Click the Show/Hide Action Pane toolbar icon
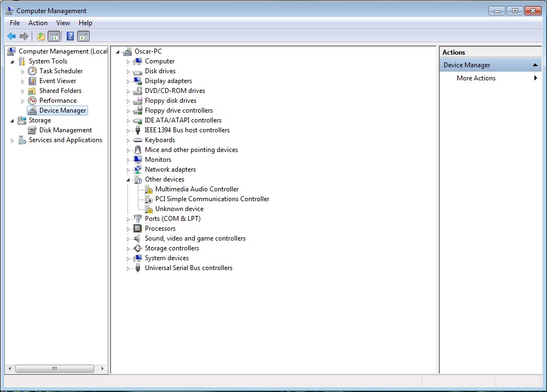The width and height of the screenshot is (547, 392). click(83, 36)
